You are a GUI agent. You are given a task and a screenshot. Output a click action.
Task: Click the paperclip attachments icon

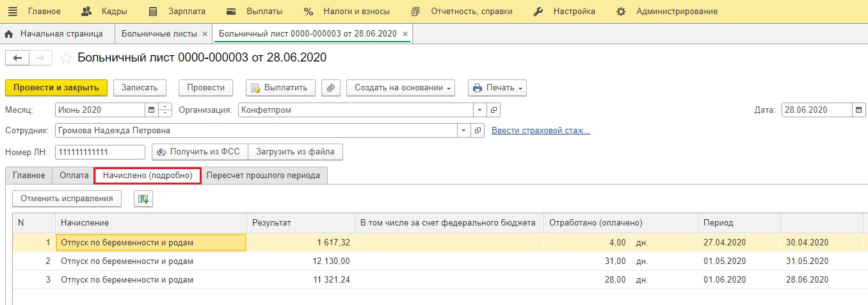coord(330,88)
